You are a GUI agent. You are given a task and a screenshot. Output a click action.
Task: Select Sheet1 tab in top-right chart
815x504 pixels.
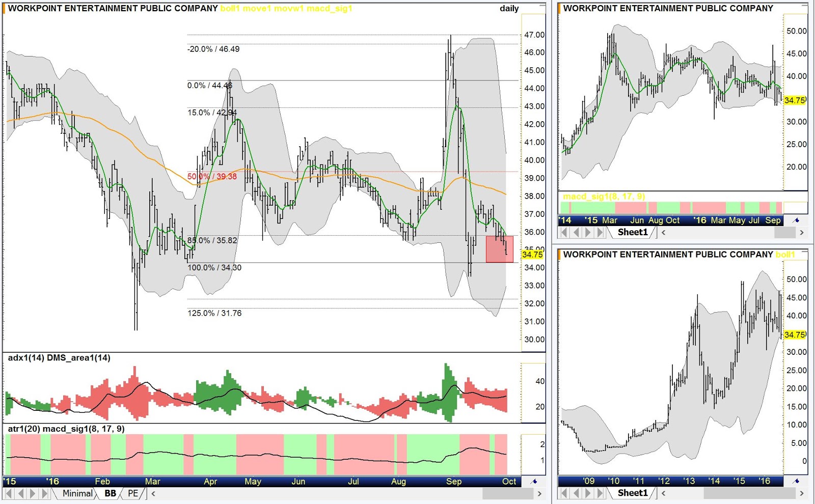[633, 233]
